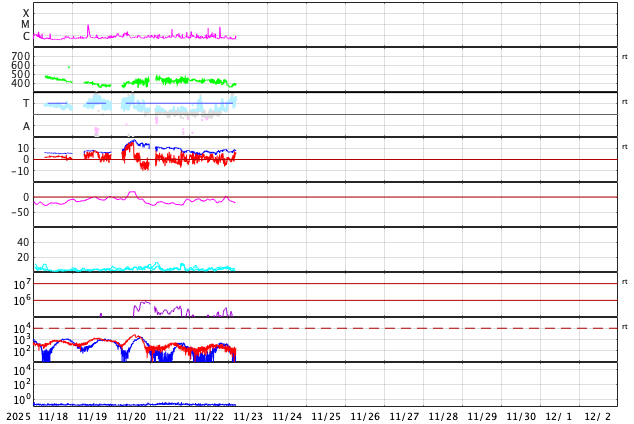The height and width of the screenshot is (424, 634).
Task: Click the 11/30 date label
Action: click(521, 416)
